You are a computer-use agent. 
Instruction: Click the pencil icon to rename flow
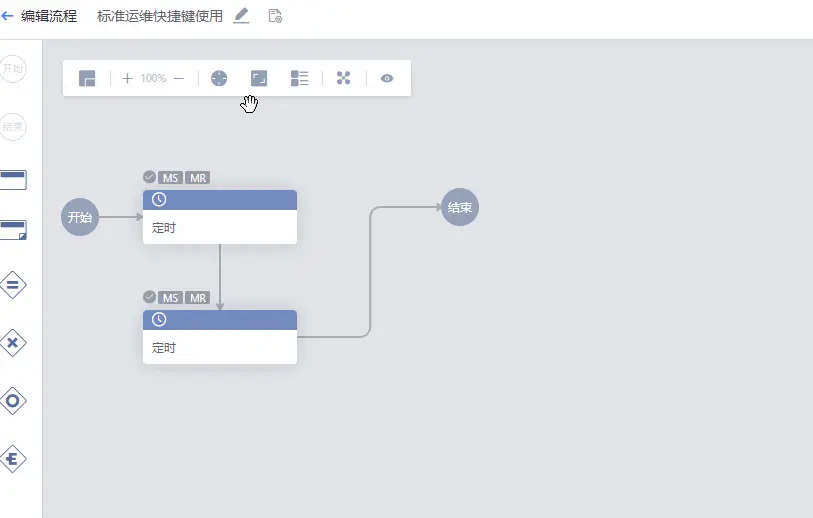[241, 16]
